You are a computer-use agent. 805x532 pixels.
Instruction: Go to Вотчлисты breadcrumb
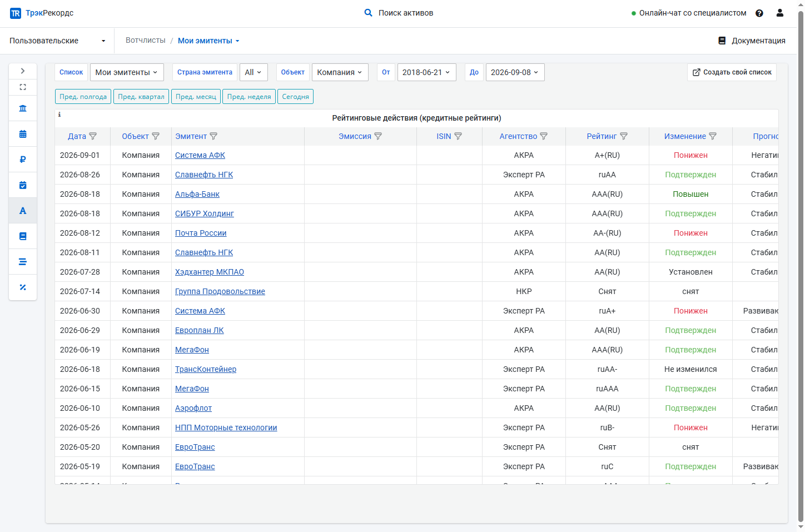point(146,41)
